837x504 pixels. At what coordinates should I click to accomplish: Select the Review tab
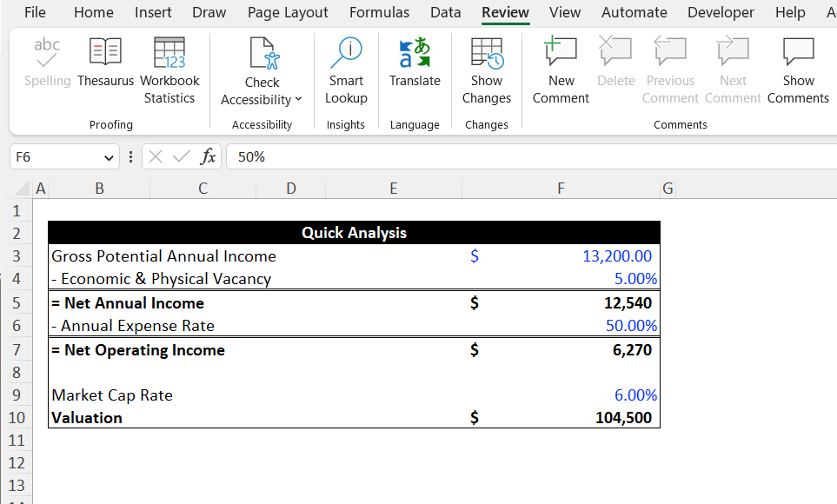[x=505, y=12]
